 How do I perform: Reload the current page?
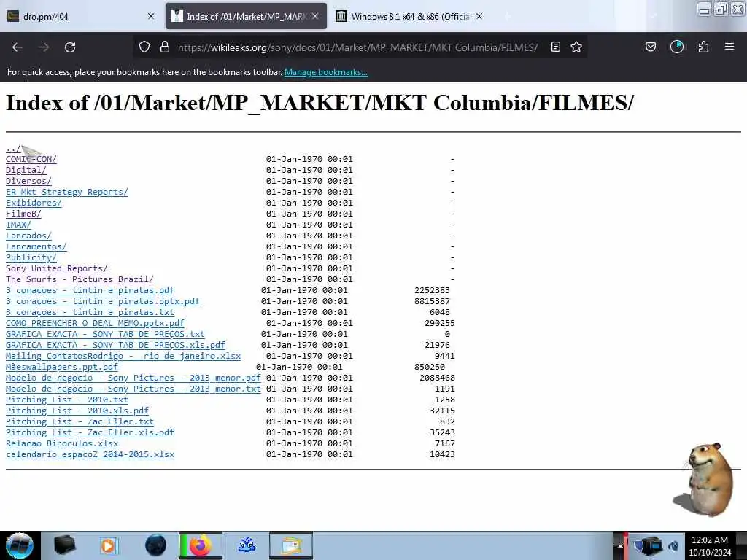[70, 47]
